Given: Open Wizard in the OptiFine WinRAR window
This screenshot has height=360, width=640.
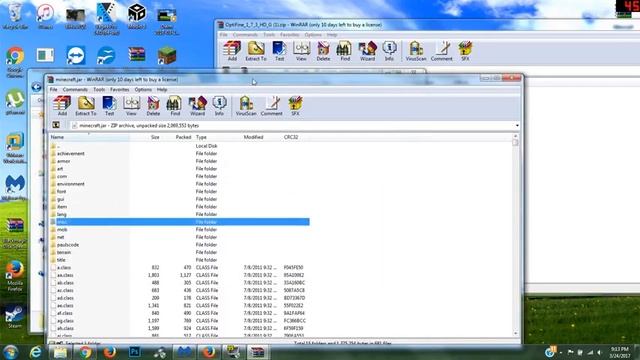Looking at the screenshot, I should (x=367, y=51).
